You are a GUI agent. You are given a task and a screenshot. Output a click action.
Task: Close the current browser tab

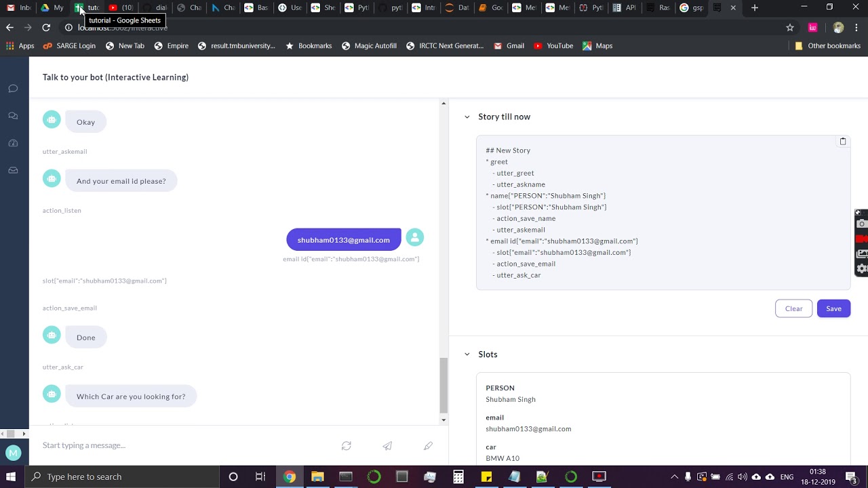[x=733, y=7]
